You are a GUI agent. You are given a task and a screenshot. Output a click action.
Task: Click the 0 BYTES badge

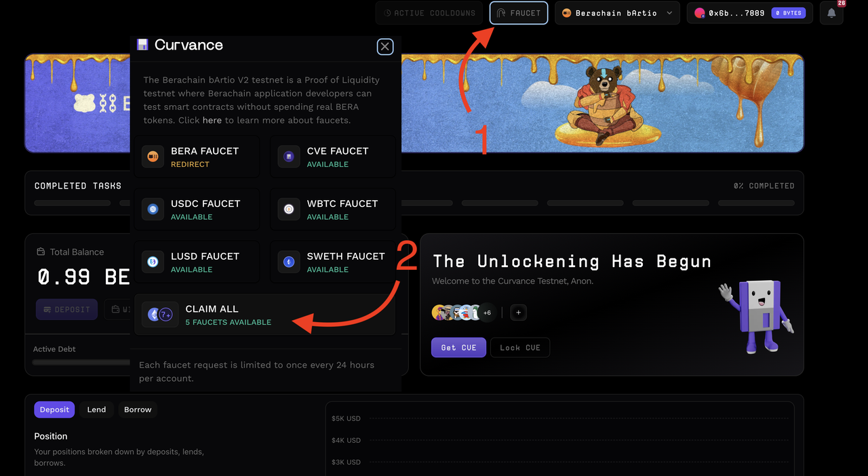coord(788,13)
